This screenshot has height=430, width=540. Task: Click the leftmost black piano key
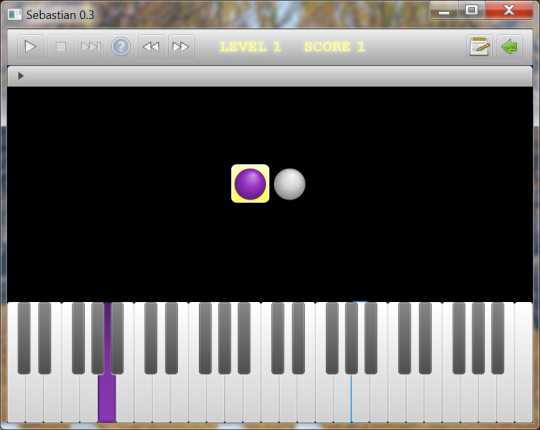[x=24, y=338]
